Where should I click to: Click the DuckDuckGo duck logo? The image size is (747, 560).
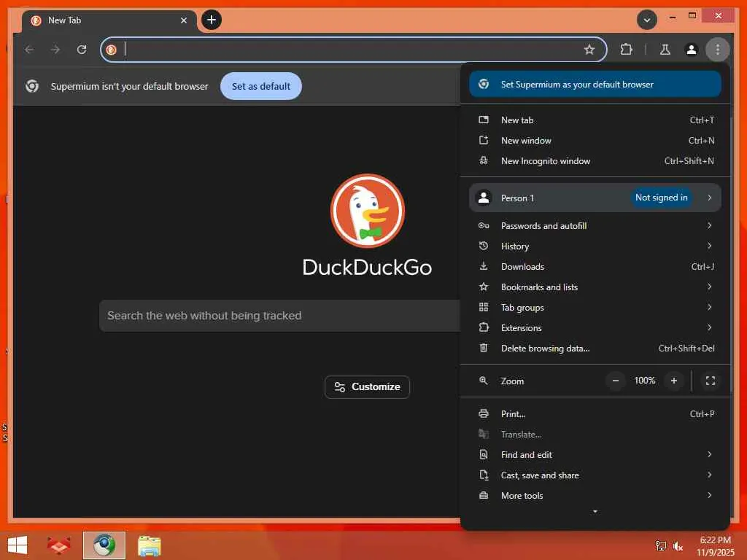coord(368,211)
